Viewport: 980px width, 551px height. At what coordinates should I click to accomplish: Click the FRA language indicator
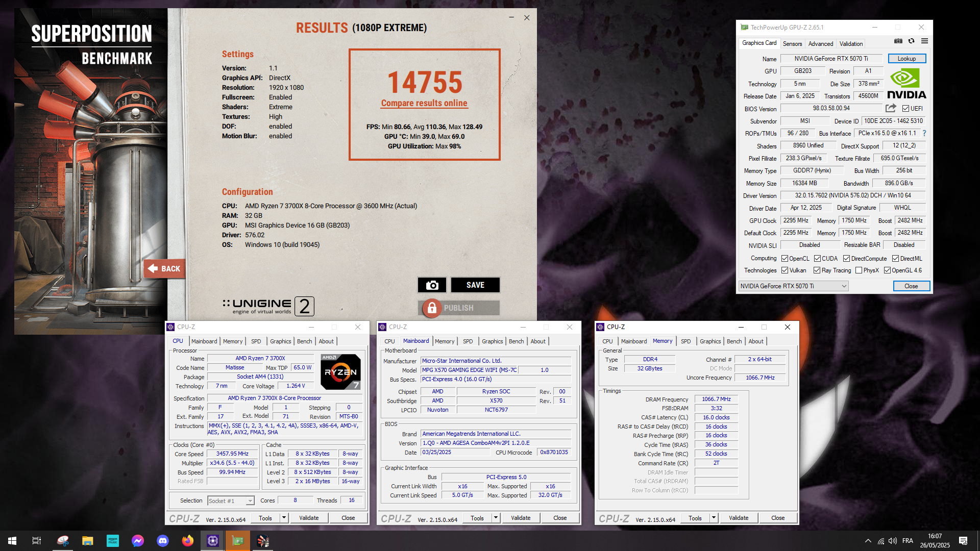pos(908,541)
